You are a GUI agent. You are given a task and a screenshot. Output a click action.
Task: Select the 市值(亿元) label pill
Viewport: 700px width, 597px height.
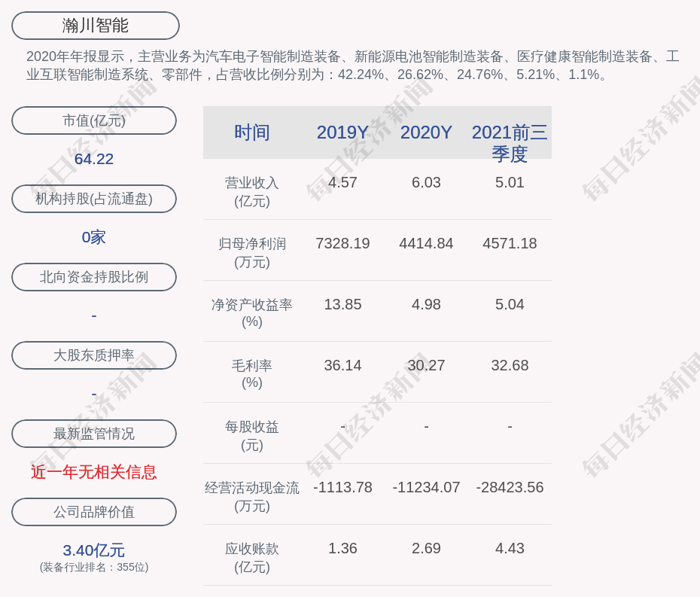coord(94,120)
